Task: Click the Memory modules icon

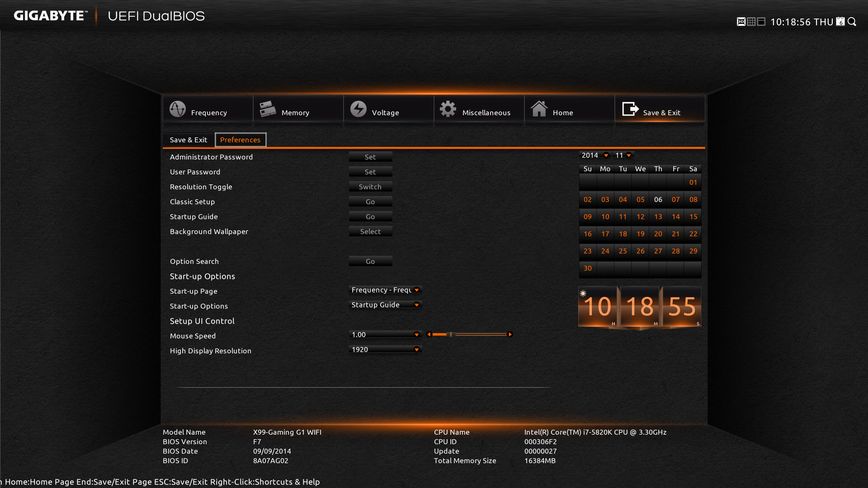Action: click(268, 109)
